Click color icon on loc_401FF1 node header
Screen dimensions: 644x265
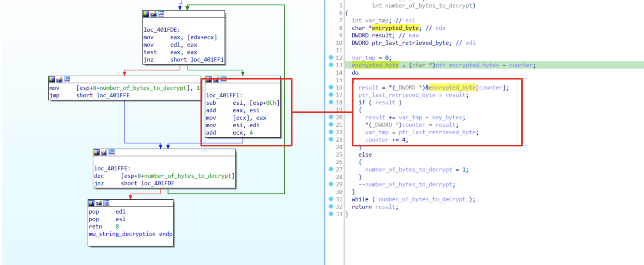tap(208, 79)
